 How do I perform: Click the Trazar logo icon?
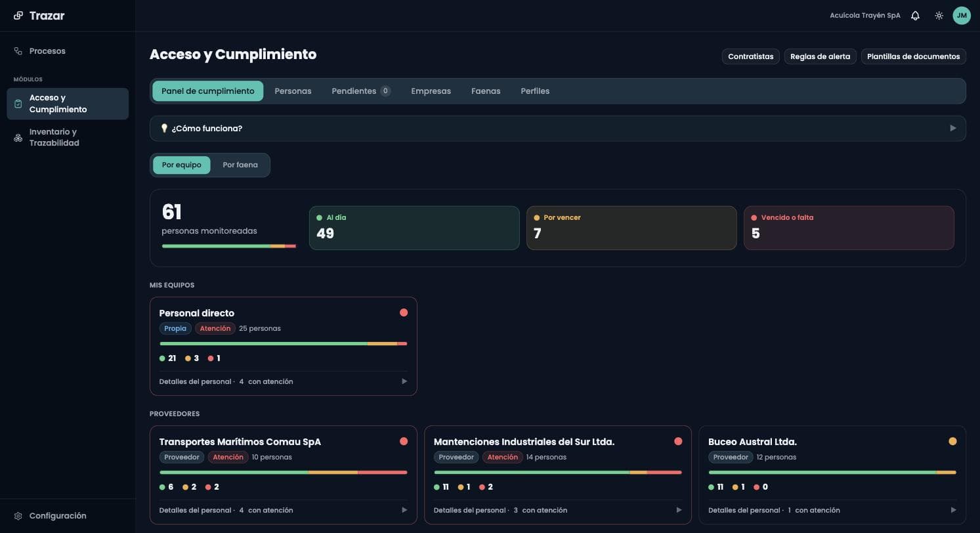(x=18, y=16)
